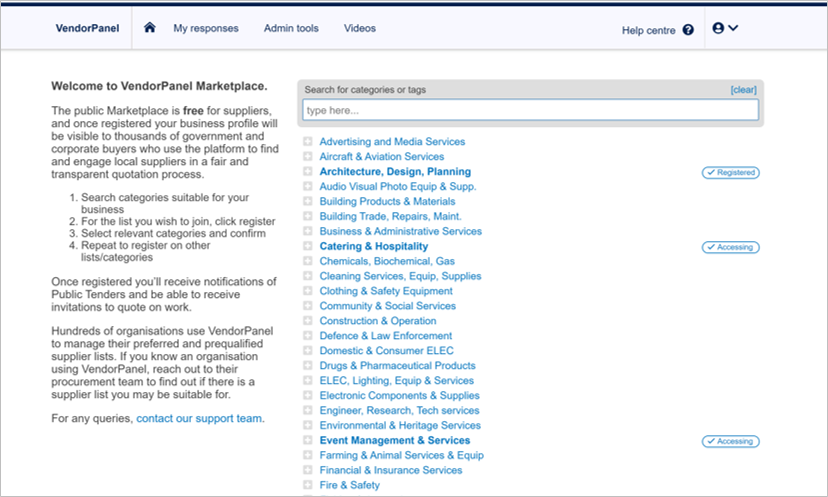Expand Building Trade, Repairs, Maint.
This screenshot has width=828, height=497.
pos(308,216)
